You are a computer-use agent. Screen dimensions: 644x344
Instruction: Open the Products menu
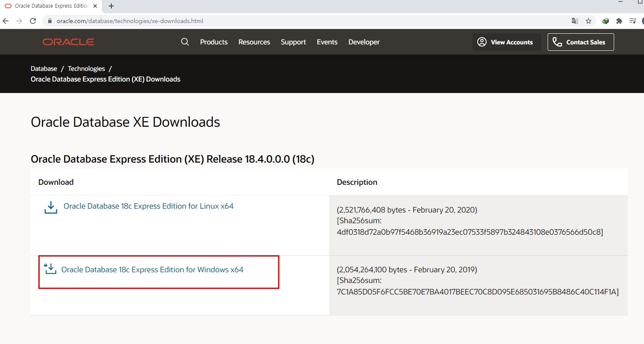(x=214, y=42)
